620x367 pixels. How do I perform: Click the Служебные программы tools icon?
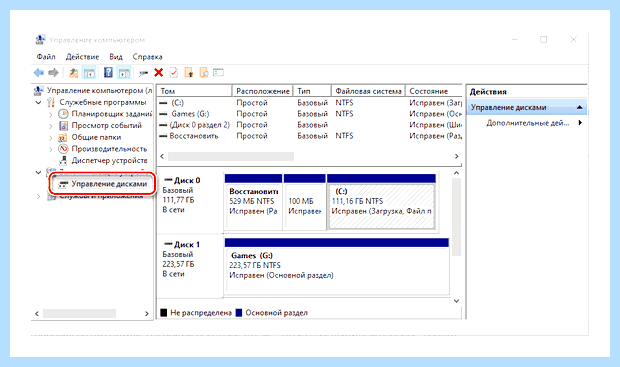[51, 102]
